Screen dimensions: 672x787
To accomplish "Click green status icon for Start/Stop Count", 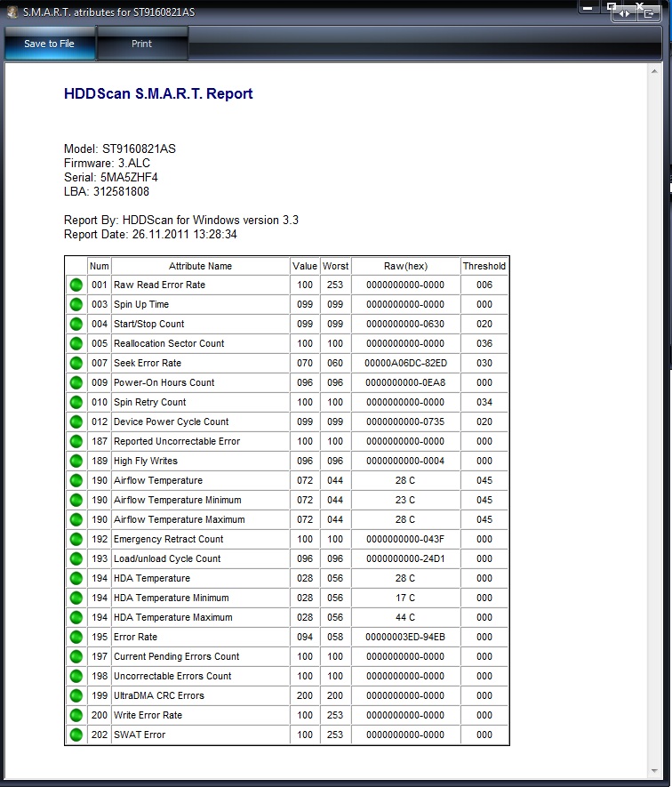I will (76, 325).
